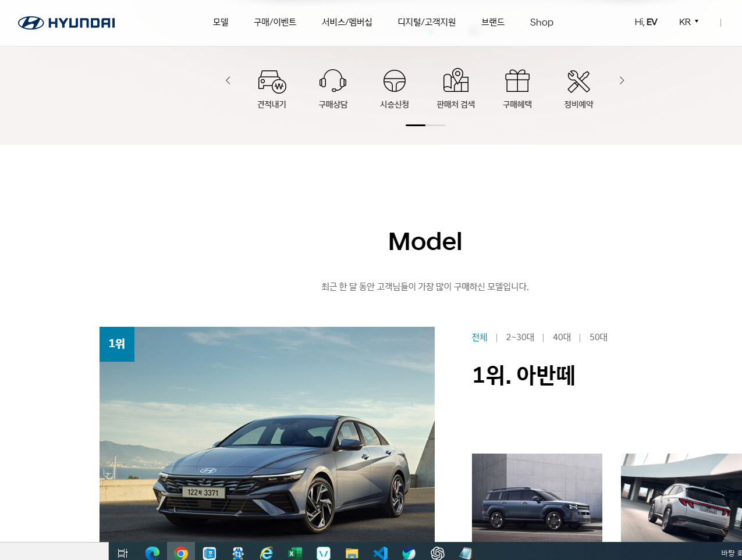742x560 pixels.
Task: Expand the KR language dropdown
Action: 688,22
